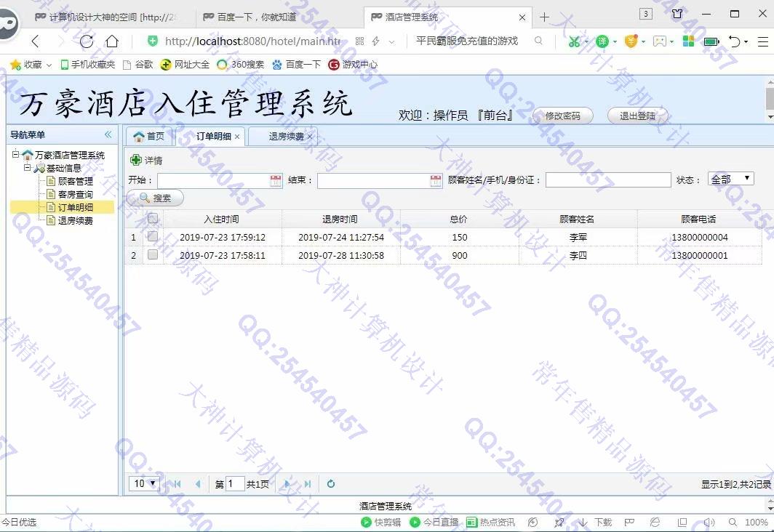Open 百度一下 bookmark link
Image resolution: width=774 pixels, height=532 pixels.
click(297, 65)
